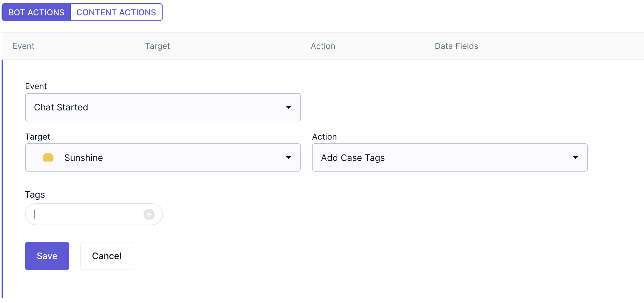This screenshot has height=303, width=644.
Task: Open the Target dropdown showing Sunshine
Action: [x=163, y=157]
